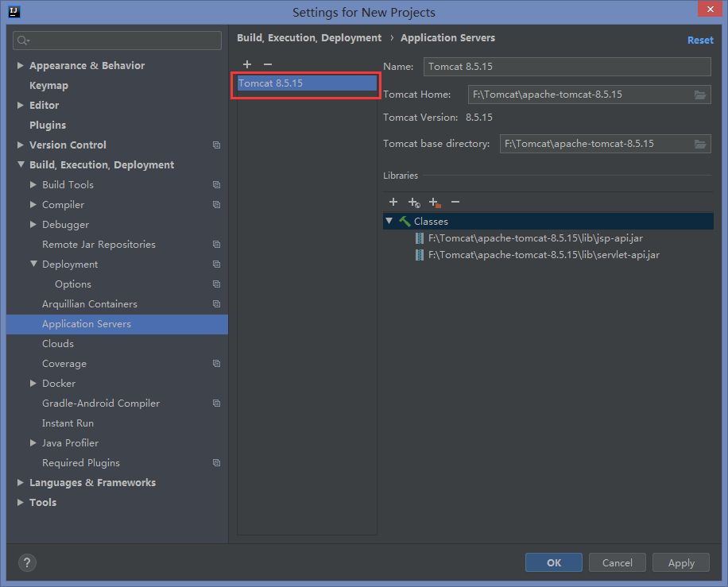
Task: Click OK button
Action: coord(553,563)
